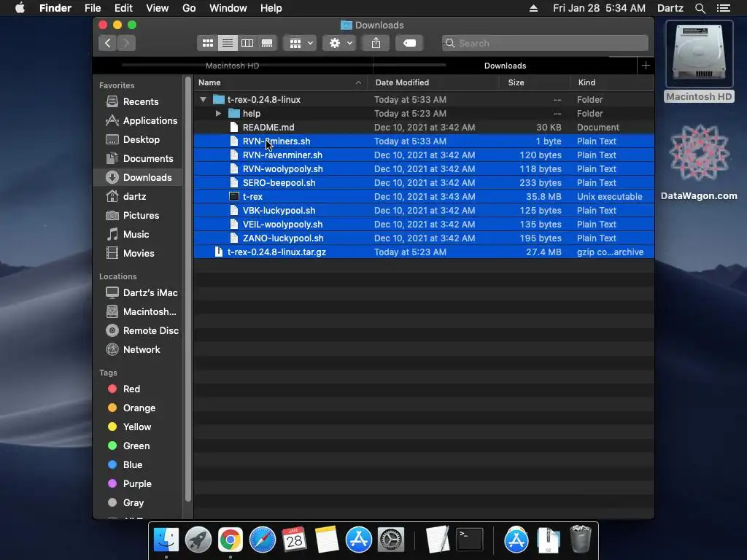747x560 pixels.
Task: Select Dartz's iMac under Locations
Action: [138, 292]
